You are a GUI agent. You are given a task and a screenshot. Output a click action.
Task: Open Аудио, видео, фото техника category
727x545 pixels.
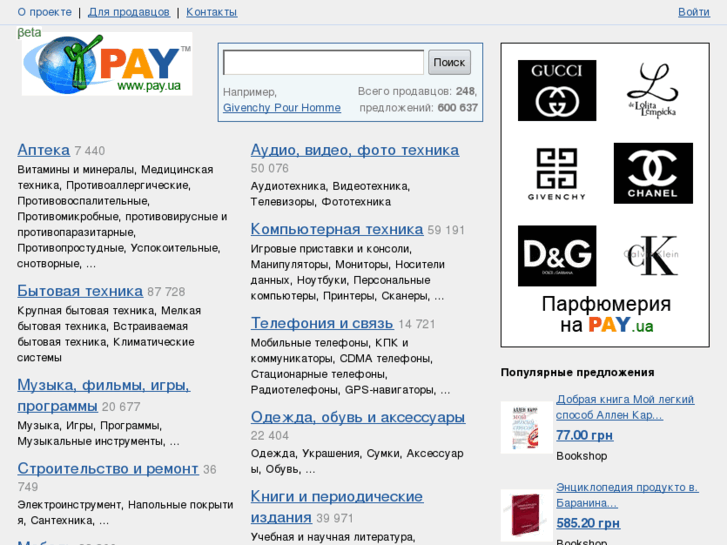click(x=355, y=150)
